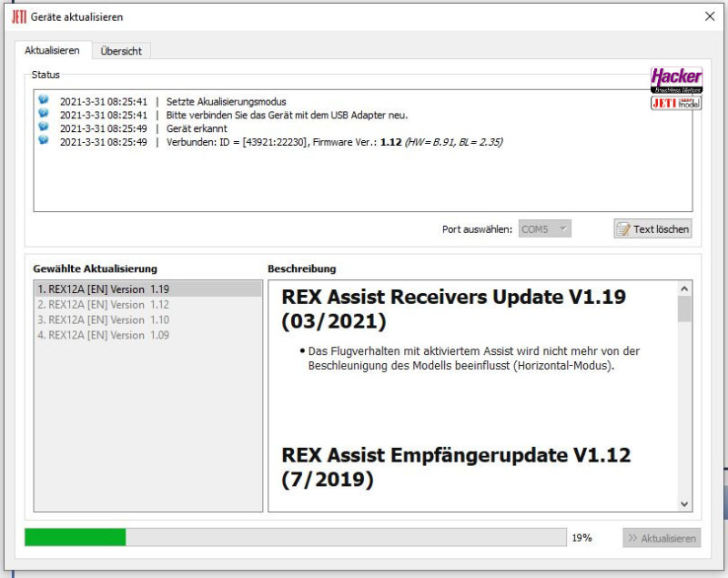Click the 'REX Assist Receivers Update V1.19' heading
Image resolution: width=728 pixels, height=578 pixels.
coord(453,309)
